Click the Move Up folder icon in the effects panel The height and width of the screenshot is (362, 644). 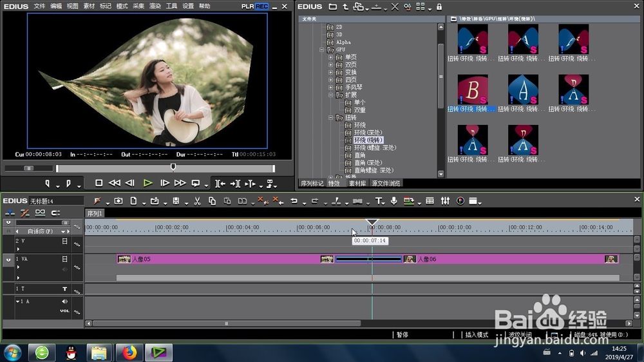[345, 6]
